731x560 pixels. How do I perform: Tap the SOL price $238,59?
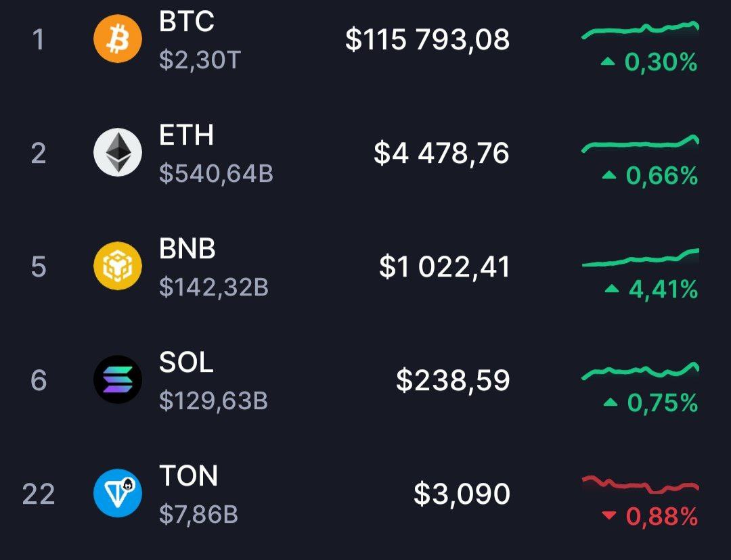tap(452, 380)
